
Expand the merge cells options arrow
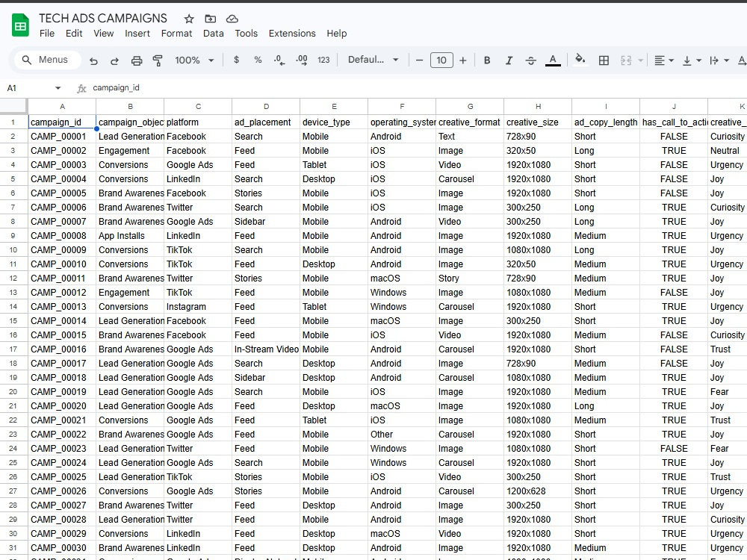[x=640, y=60]
